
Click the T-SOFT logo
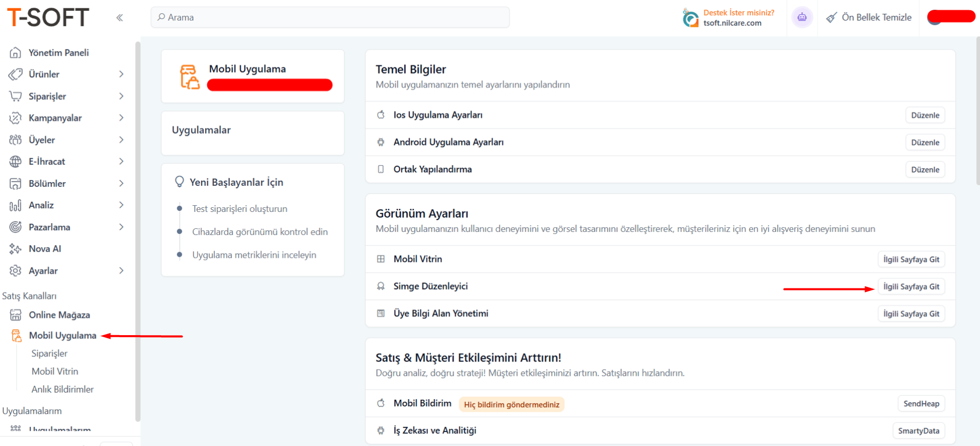pyautogui.click(x=48, y=17)
